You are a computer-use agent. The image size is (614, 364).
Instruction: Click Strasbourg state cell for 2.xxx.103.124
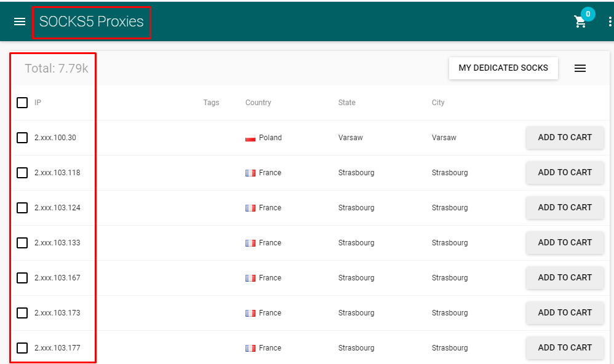pyautogui.click(x=356, y=208)
